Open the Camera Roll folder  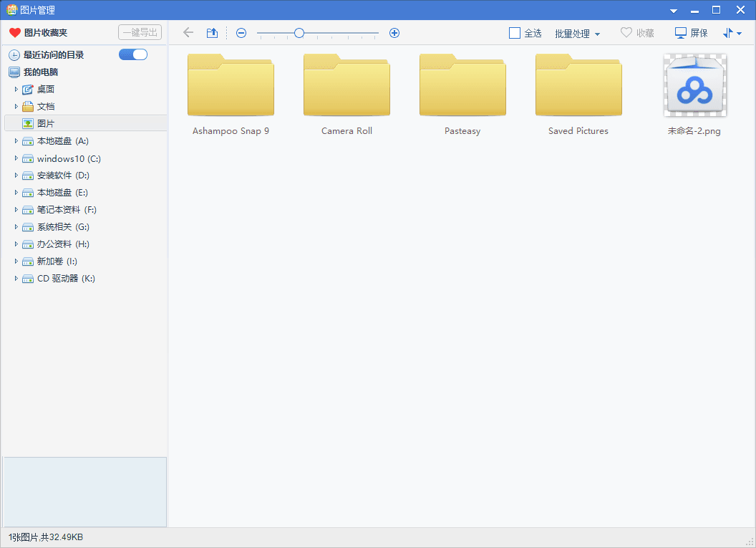click(x=346, y=86)
